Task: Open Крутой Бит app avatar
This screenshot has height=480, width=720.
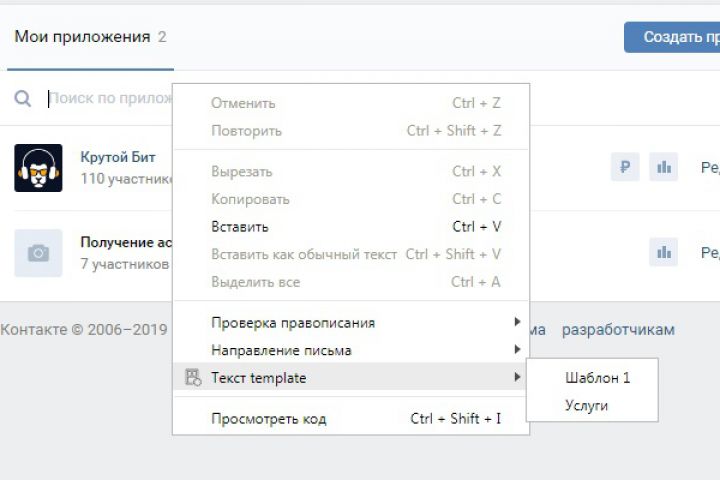Action: tap(38, 167)
